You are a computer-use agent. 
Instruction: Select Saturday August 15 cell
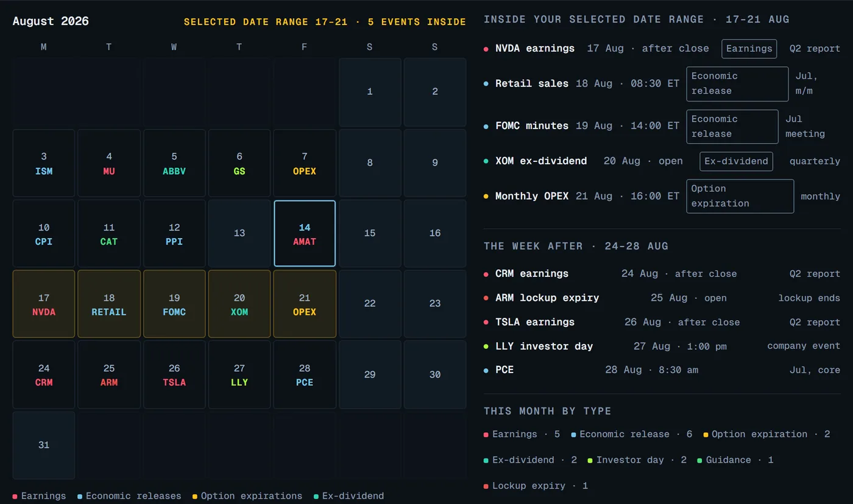point(370,234)
